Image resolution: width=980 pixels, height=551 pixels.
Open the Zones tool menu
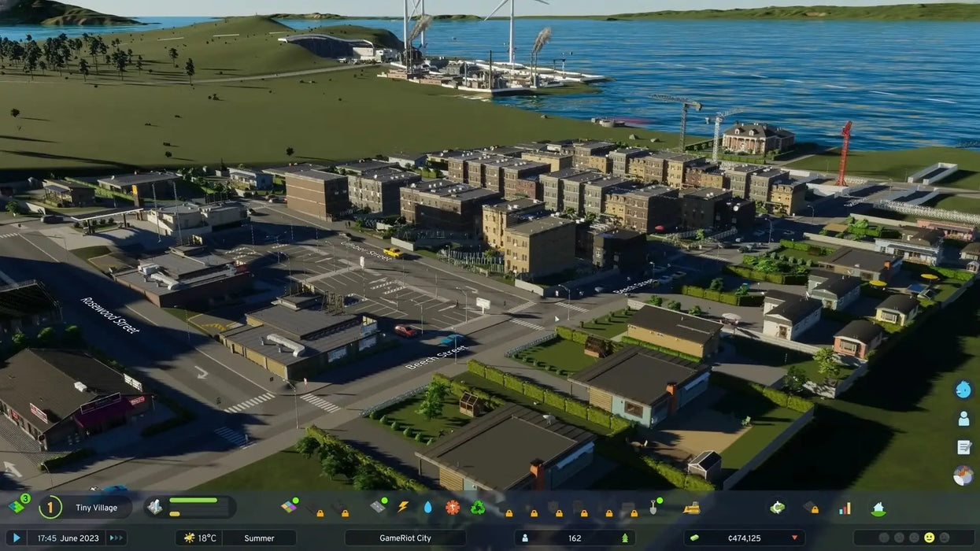[x=289, y=508]
